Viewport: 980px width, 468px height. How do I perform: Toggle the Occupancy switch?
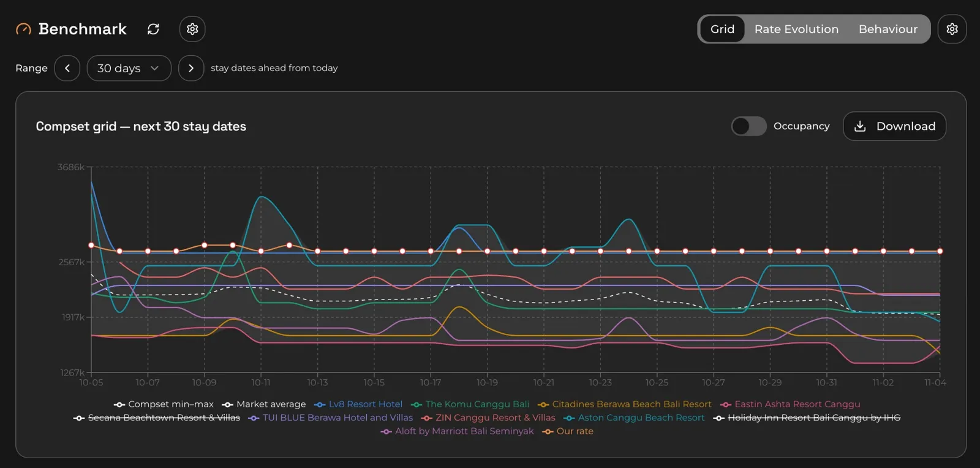click(748, 126)
